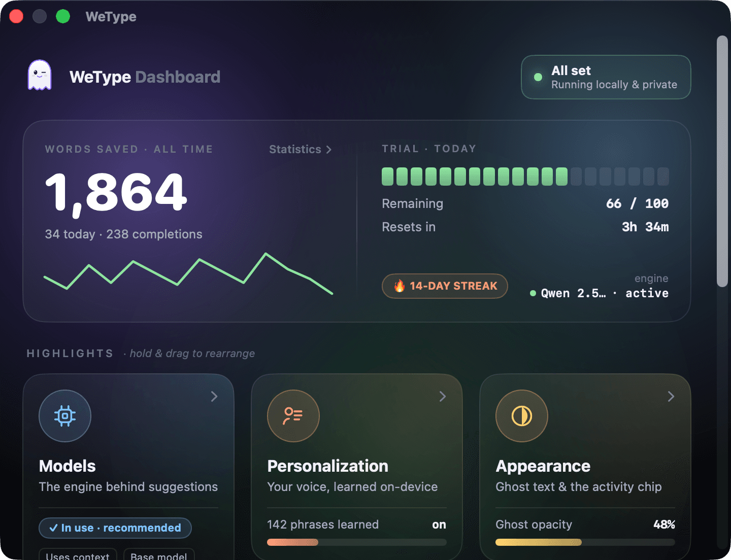Click the WeType ghost logo icon
Screen dimensions: 731x560
point(40,75)
